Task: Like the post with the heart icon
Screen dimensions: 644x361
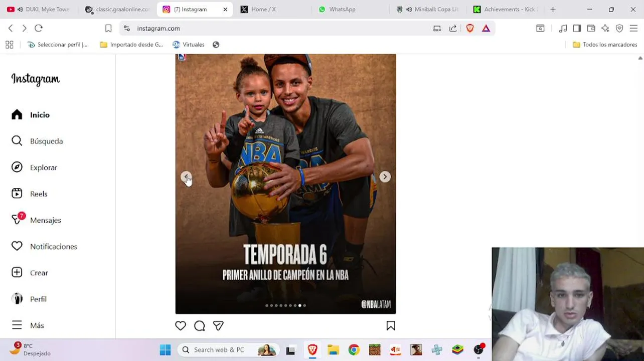Action: tap(181, 326)
